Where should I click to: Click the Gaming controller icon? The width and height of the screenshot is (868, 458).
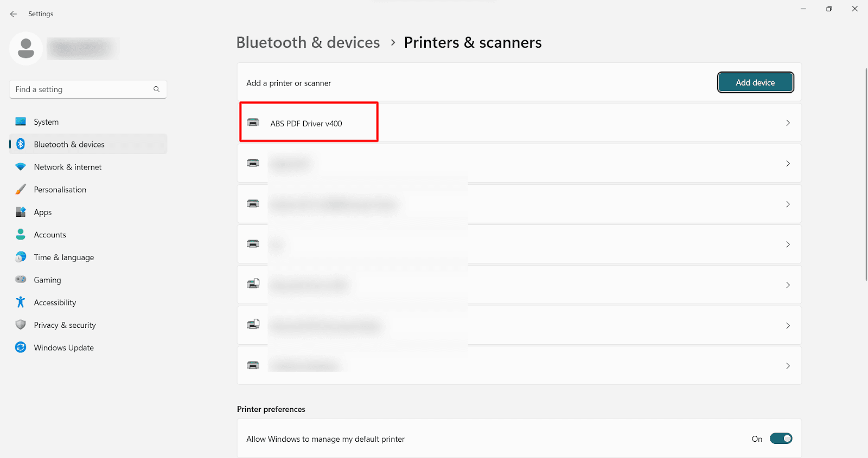pyautogui.click(x=21, y=280)
